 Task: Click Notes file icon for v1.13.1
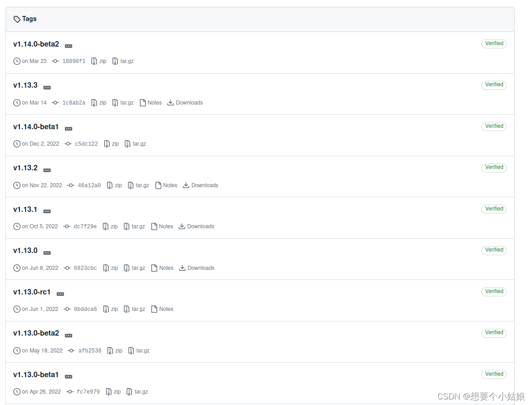(154, 226)
